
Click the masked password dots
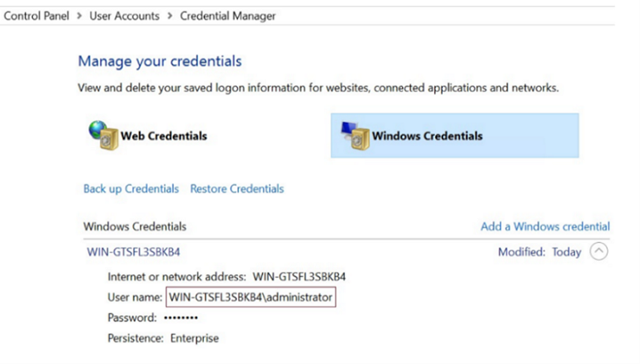point(181,317)
